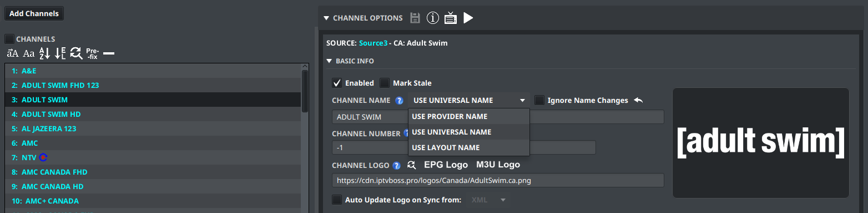Choose USE UNIVERSAL NAME in list
Viewport: 868px width, 213px height.
(469, 132)
